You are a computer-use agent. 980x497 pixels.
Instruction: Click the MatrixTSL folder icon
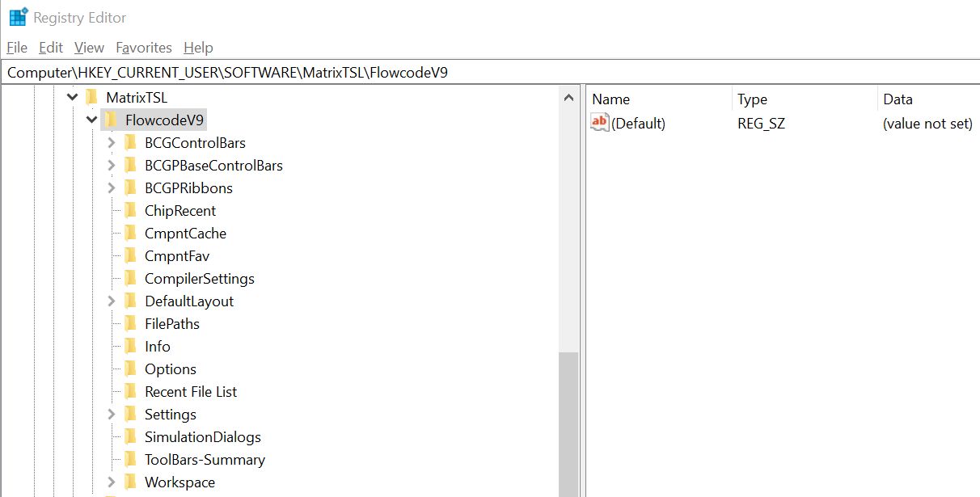click(92, 98)
